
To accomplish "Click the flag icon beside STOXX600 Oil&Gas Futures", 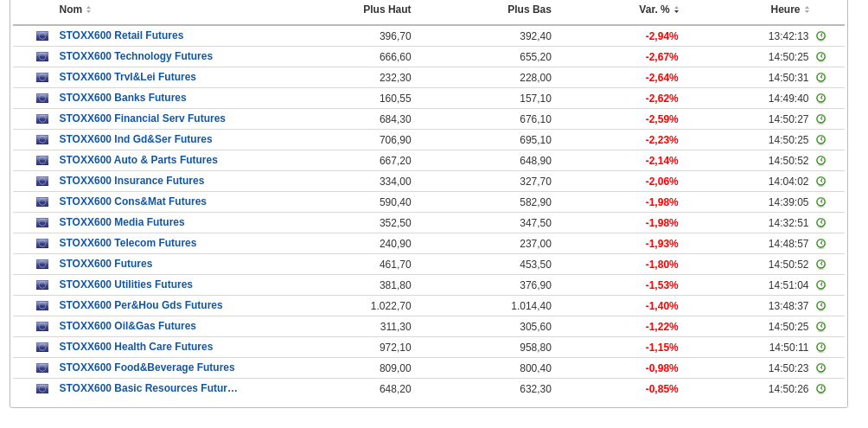I will [x=42, y=327].
